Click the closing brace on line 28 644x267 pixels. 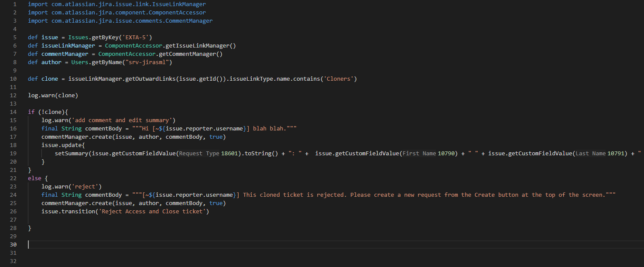30,228
